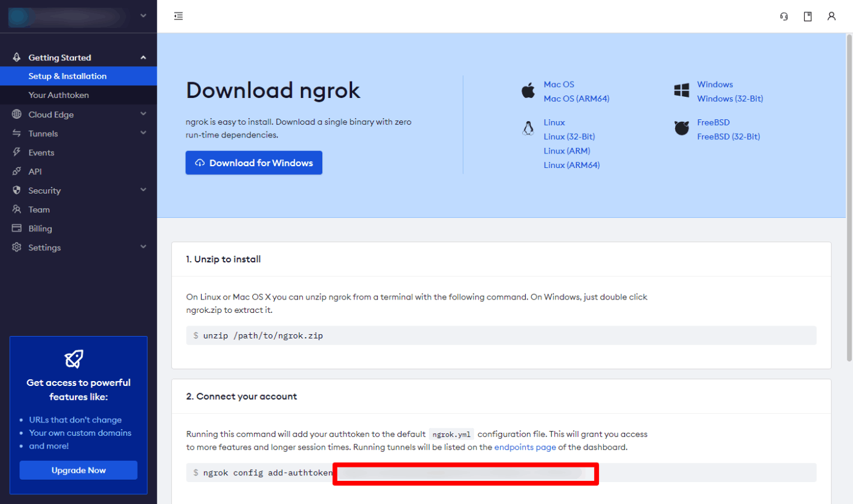Viewport: 853px width, 504px height.
Task: Click the unzip /path/to/ngrok.zip command
Action: (x=501, y=335)
